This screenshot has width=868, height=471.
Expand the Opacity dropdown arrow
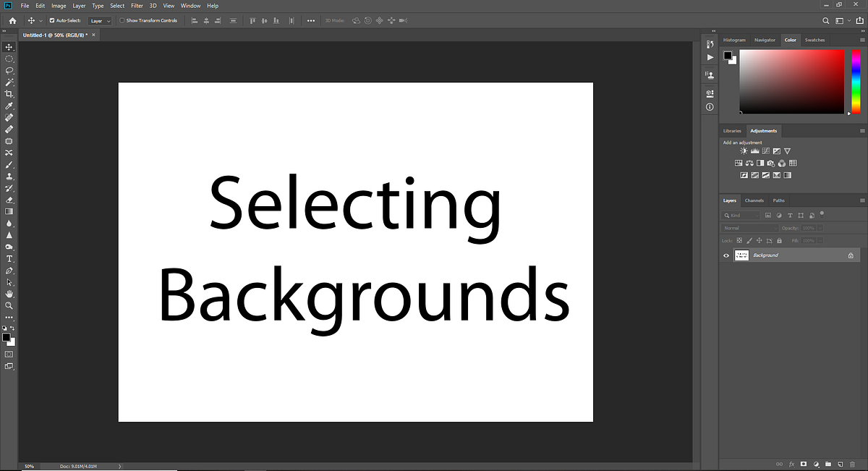820,227
